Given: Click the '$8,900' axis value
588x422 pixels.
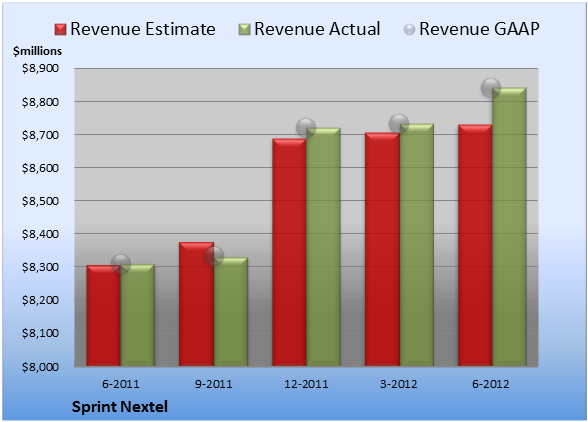Looking at the screenshot, I should click(x=40, y=68).
